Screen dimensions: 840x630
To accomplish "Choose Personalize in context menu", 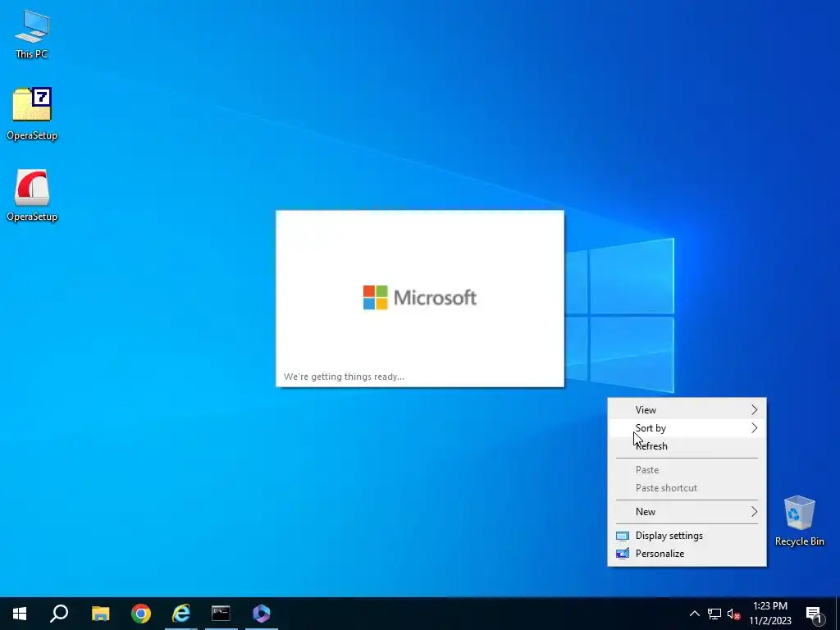I will point(687,554).
